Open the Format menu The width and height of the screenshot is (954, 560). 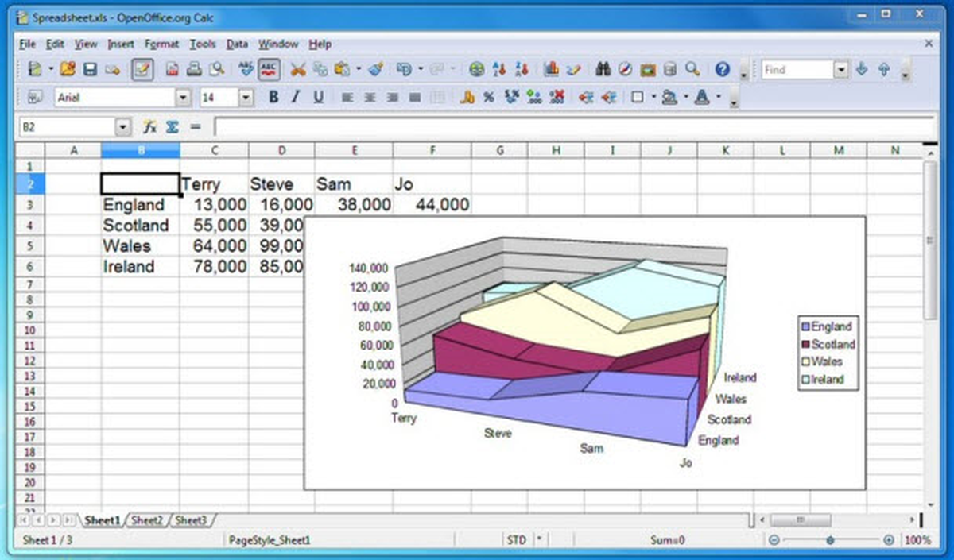(161, 44)
